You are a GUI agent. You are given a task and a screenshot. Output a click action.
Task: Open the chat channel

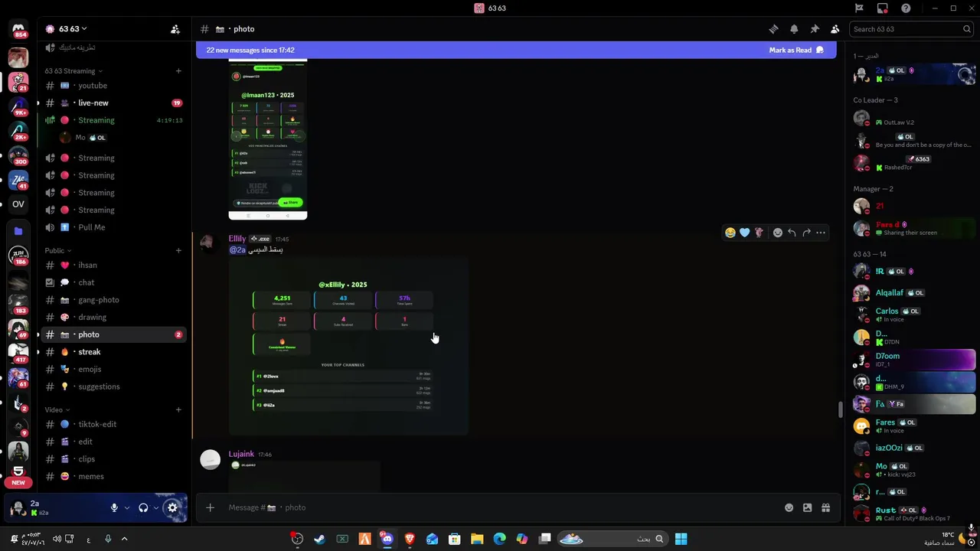click(115, 282)
